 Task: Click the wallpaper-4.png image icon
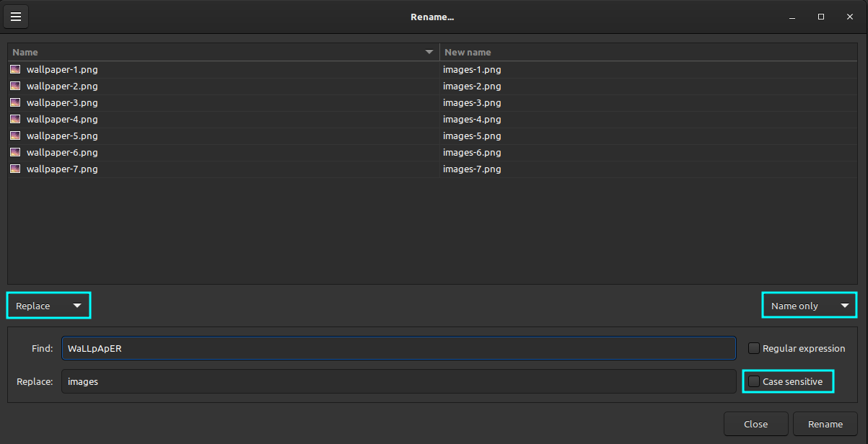pyautogui.click(x=15, y=119)
